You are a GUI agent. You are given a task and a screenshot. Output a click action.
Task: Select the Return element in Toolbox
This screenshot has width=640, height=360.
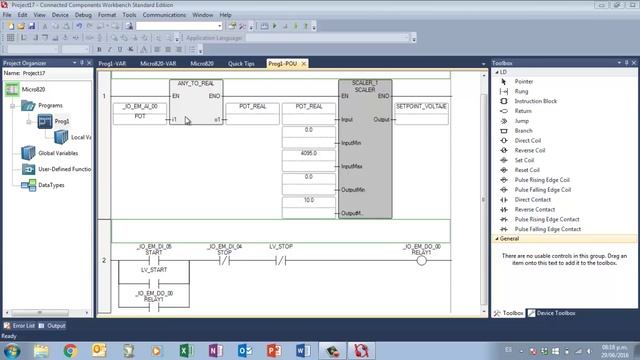[x=523, y=111]
